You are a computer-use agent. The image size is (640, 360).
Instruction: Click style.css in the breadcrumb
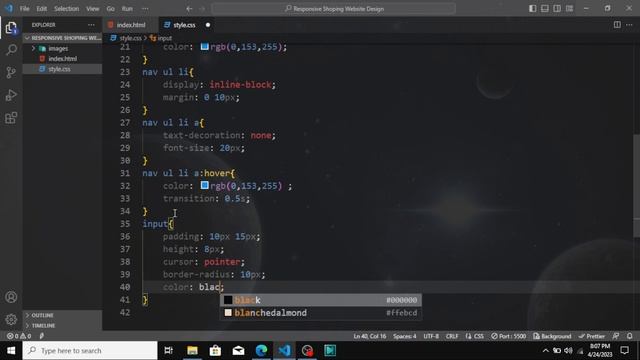(x=130, y=38)
